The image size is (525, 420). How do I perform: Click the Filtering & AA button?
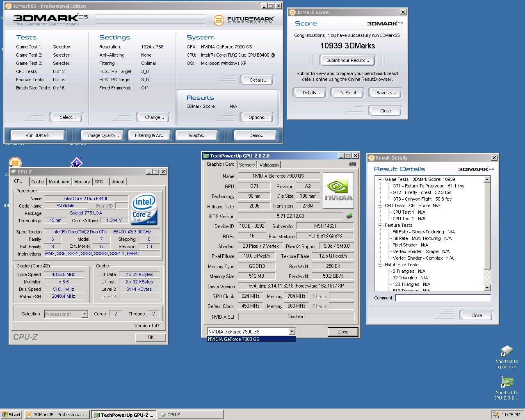pyautogui.click(x=150, y=135)
